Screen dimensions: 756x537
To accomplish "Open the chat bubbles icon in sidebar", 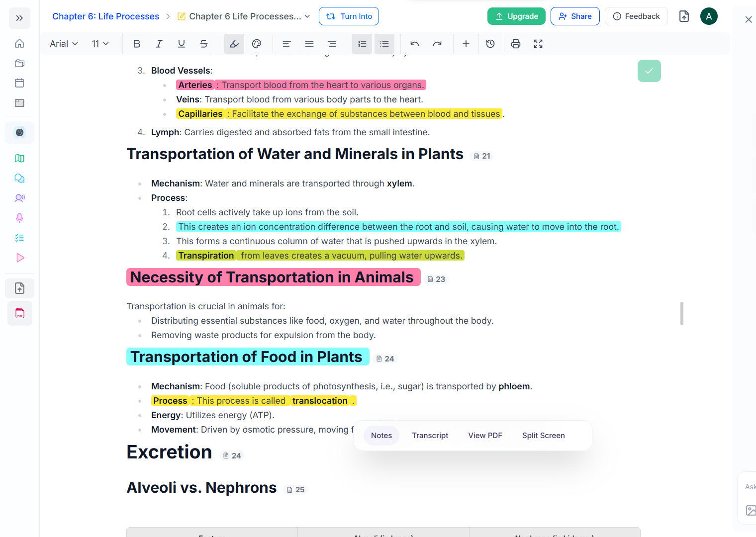I will pyautogui.click(x=19, y=178).
